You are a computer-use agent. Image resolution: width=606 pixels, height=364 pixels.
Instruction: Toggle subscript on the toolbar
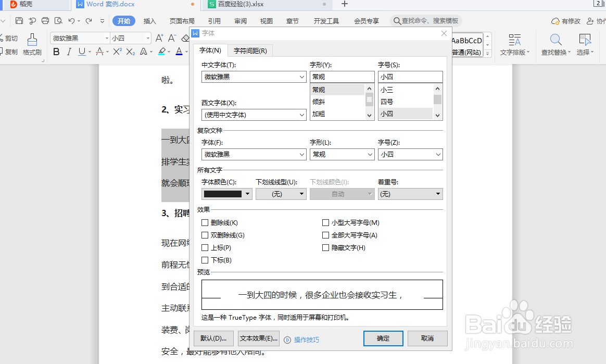tap(130, 51)
